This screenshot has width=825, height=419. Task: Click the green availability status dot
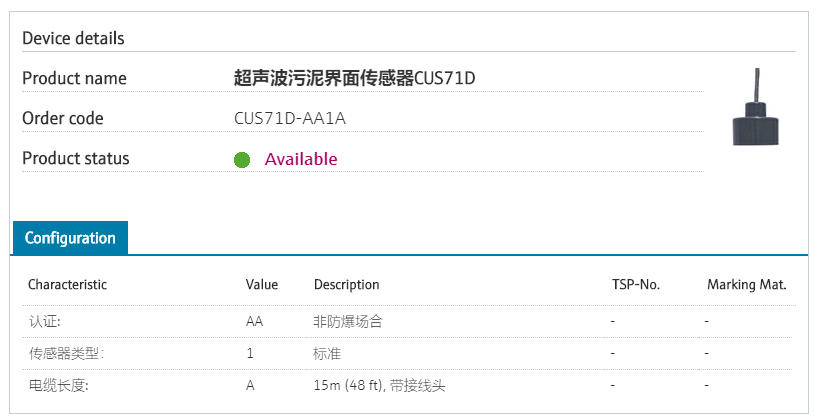[241, 160]
